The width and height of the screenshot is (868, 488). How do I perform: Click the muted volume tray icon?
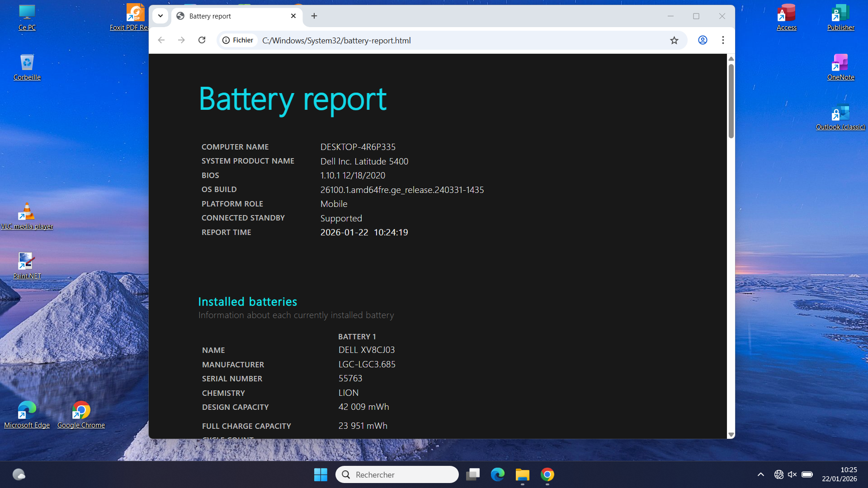point(792,474)
